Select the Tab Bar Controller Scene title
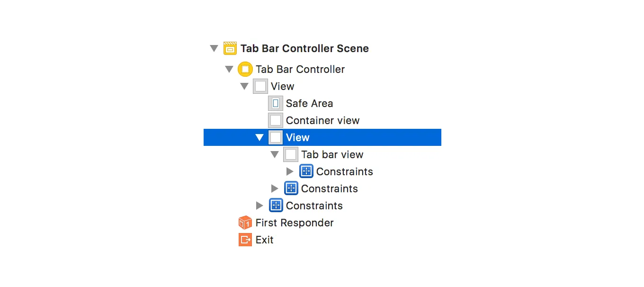This screenshot has height=287, width=644. click(304, 48)
